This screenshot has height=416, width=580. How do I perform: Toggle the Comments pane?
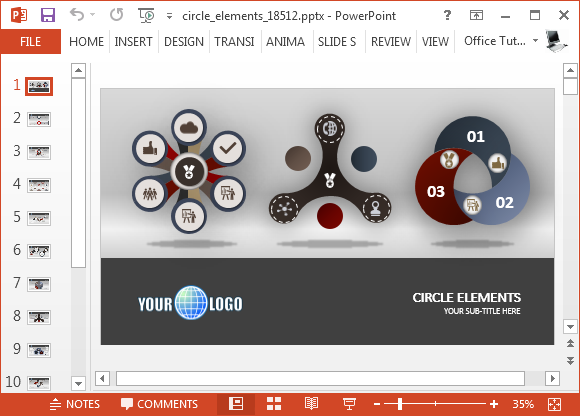(159, 404)
